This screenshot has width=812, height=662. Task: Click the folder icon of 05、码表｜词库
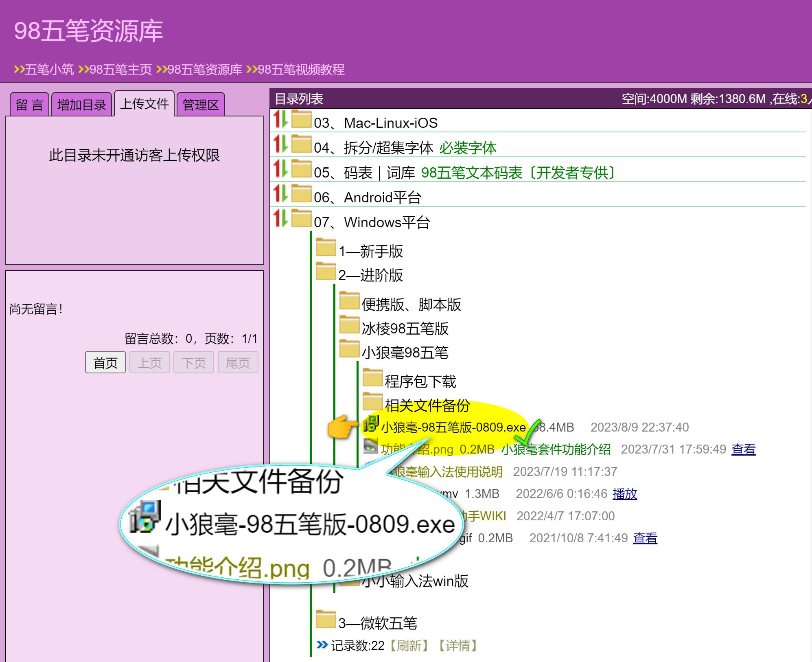pos(301,169)
